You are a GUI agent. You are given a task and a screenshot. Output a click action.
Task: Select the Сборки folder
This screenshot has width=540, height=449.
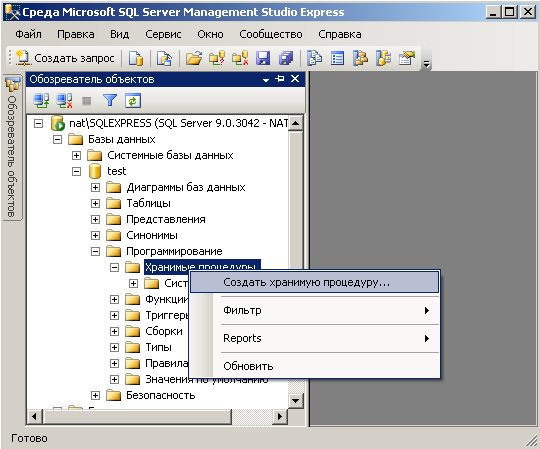[164, 331]
